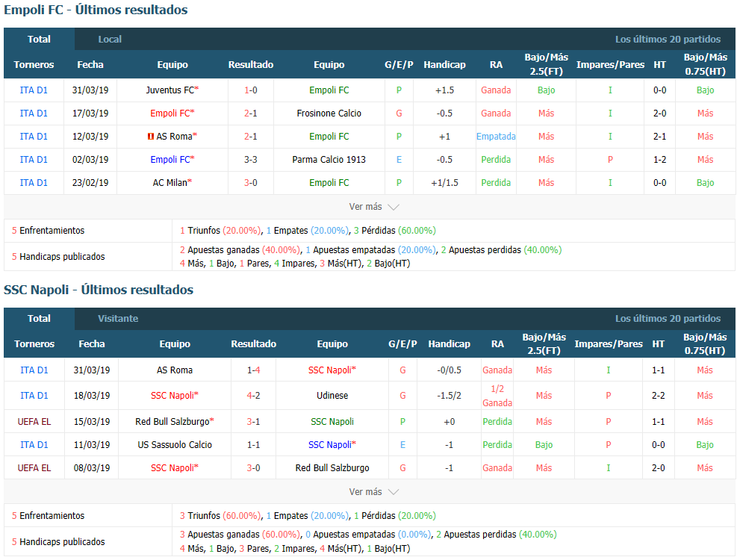737x560 pixels.
Task: Click the 1-1 result against Sassuolo
Action: tap(253, 444)
